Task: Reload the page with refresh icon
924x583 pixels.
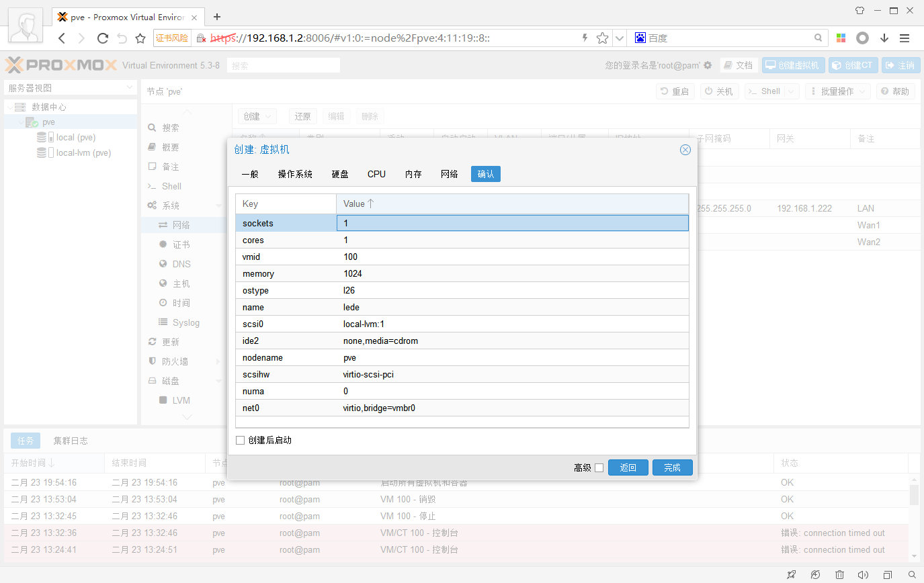Action: (x=103, y=38)
